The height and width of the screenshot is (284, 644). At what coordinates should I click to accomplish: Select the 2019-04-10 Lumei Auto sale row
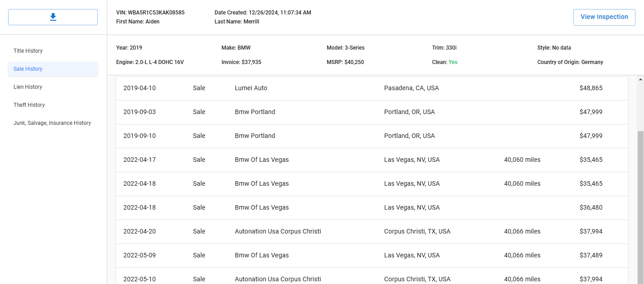click(x=372, y=88)
